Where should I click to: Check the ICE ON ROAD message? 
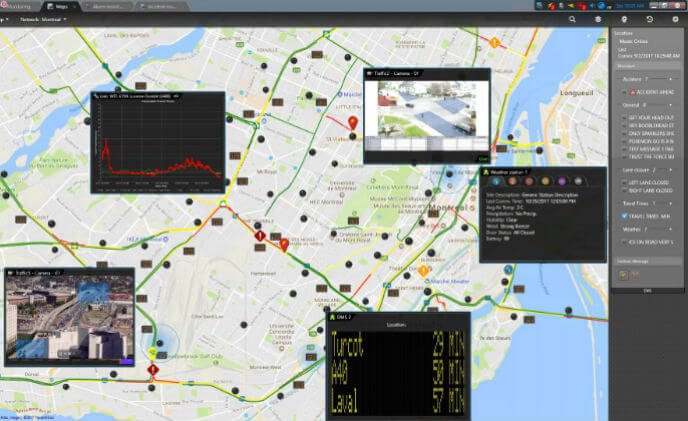(x=624, y=242)
